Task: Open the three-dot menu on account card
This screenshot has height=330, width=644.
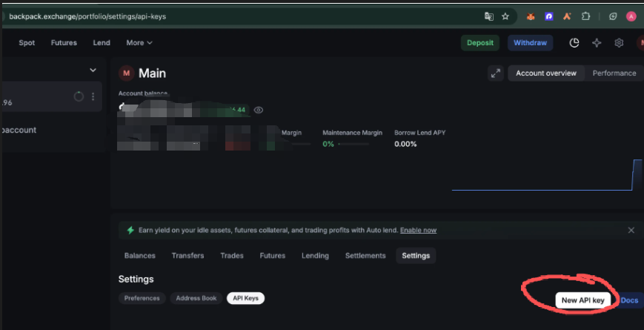Action: click(x=93, y=96)
